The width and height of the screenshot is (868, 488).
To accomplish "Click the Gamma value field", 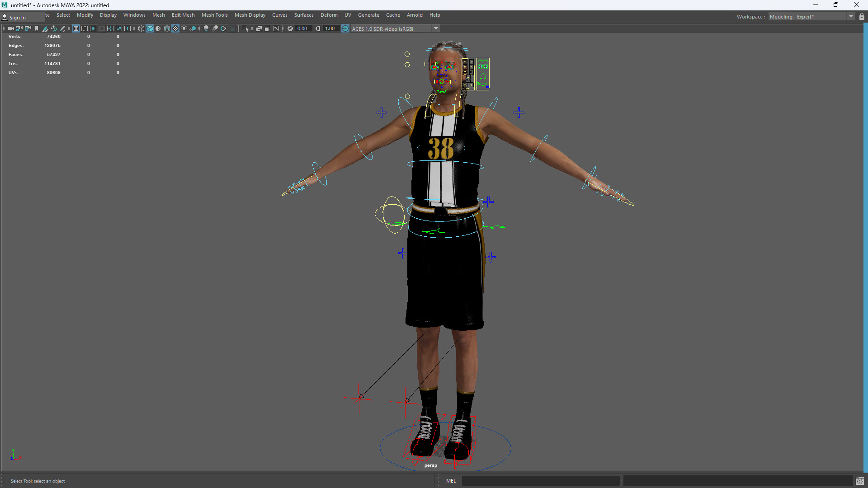I will coord(330,28).
